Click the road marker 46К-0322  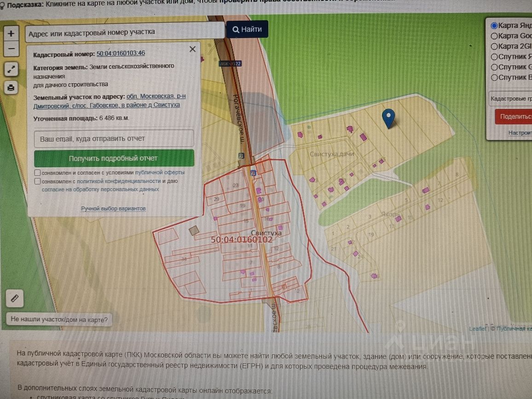230,63
